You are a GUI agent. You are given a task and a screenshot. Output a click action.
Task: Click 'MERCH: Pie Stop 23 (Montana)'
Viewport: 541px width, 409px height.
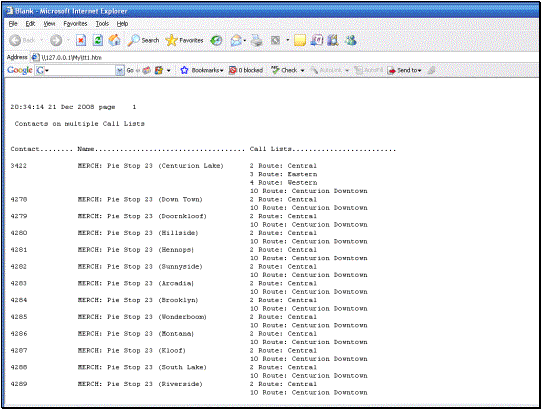(x=136, y=334)
